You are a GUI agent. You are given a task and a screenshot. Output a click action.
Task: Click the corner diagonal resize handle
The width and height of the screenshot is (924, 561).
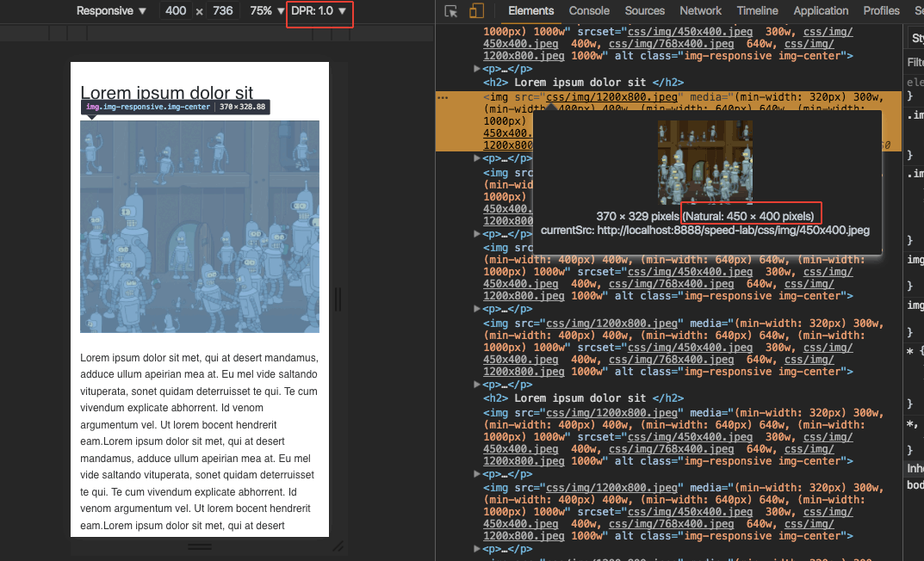[338, 546]
